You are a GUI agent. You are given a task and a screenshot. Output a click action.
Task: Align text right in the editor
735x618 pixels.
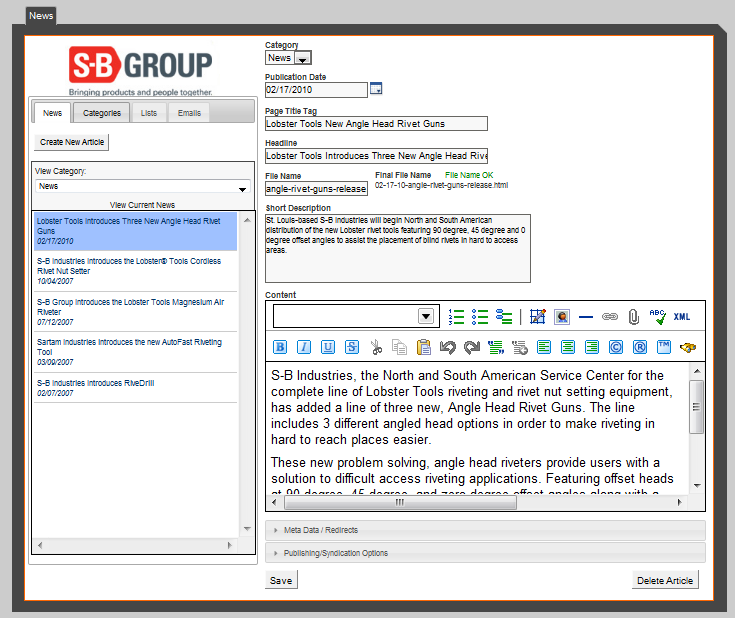click(592, 347)
